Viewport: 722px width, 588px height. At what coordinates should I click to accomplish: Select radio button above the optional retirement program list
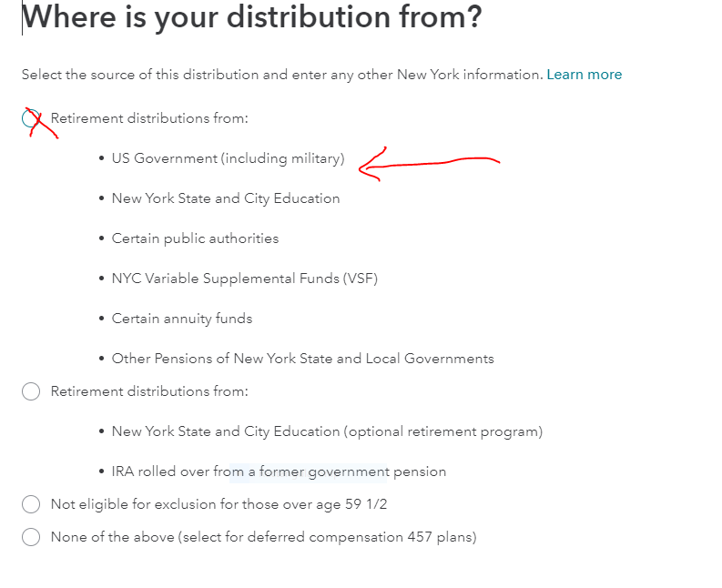point(31,391)
